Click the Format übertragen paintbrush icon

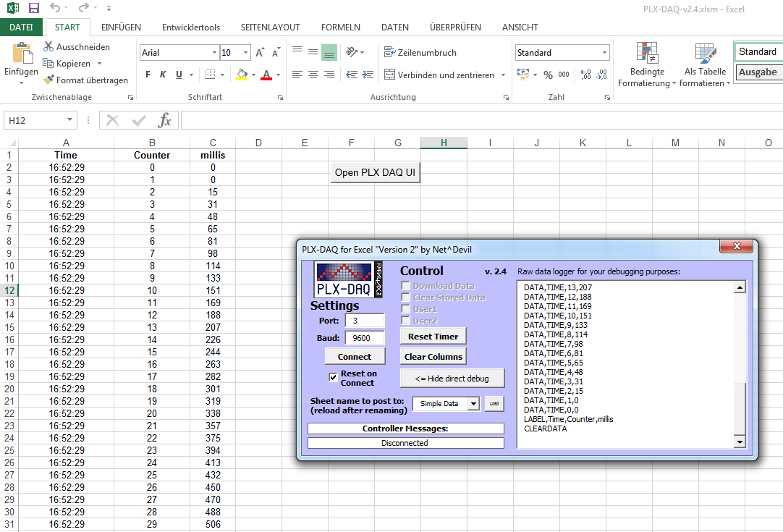coord(48,80)
